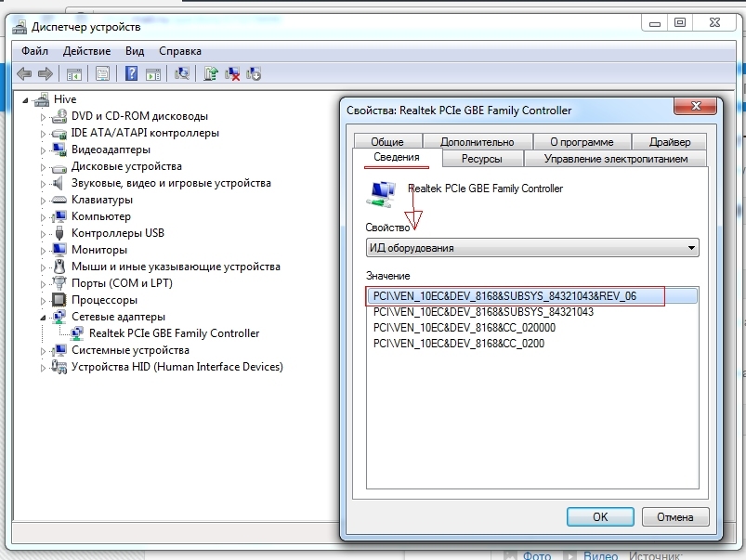Expand IDE ATA/ATAPI контроллеры node
The image size is (746, 560).
43,134
